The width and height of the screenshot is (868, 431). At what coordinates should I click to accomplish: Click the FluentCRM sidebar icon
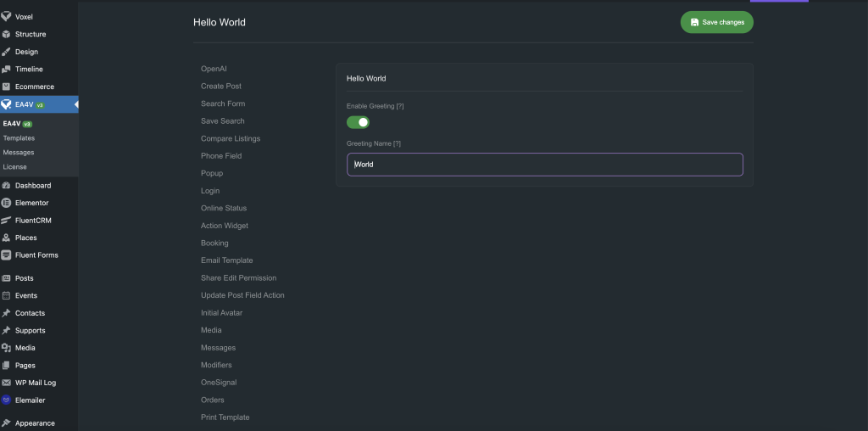(x=7, y=221)
